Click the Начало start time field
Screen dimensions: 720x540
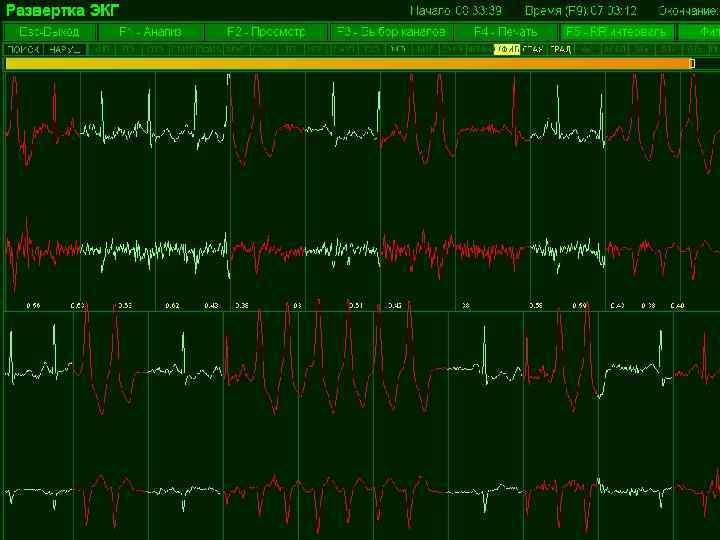(x=456, y=11)
